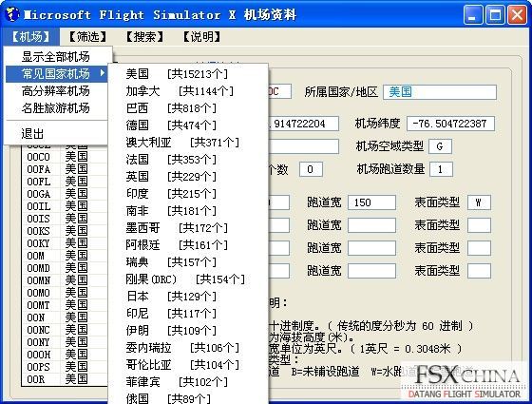The image size is (532, 404).
Task: Select 伊朗 [共109个] in submenu
Action: (188, 331)
